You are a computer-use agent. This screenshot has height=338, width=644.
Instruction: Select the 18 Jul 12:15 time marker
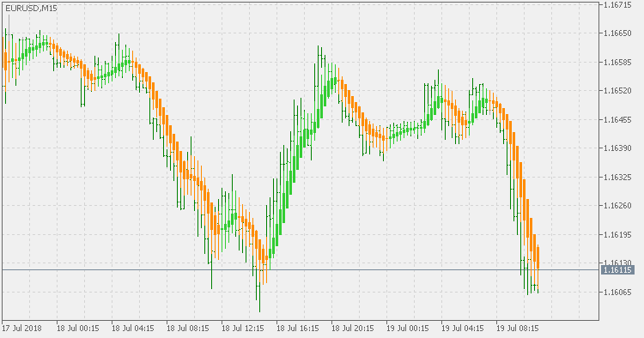(x=243, y=329)
